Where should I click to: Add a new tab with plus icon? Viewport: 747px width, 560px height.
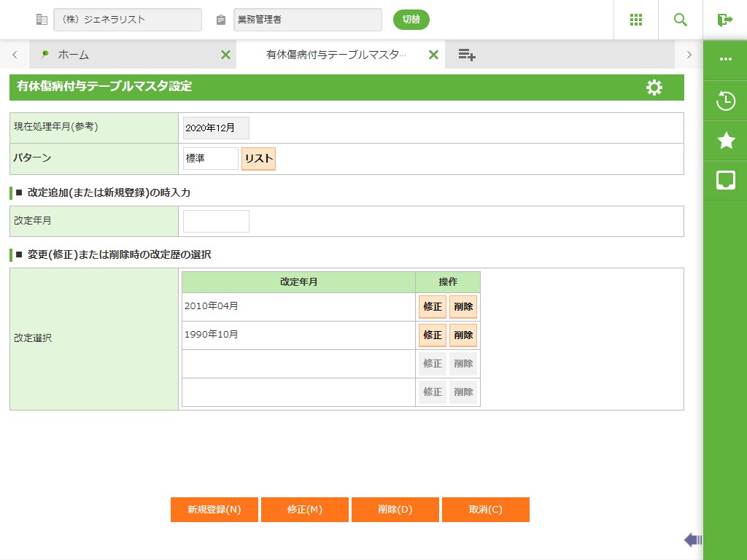point(467,55)
